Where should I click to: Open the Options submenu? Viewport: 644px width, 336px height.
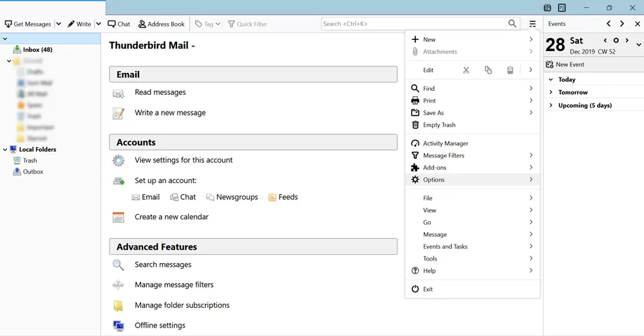pyautogui.click(x=472, y=179)
